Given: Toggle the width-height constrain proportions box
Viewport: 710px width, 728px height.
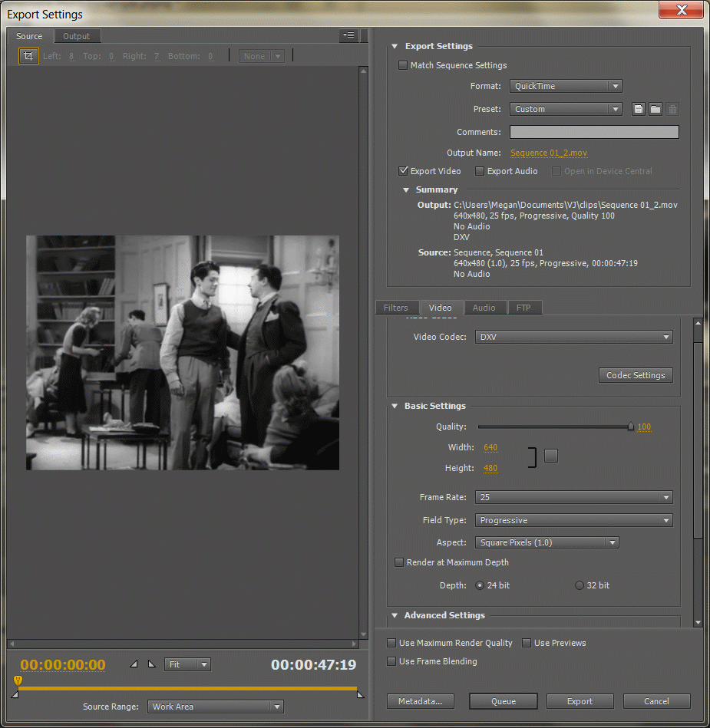Looking at the screenshot, I should (x=550, y=456).
